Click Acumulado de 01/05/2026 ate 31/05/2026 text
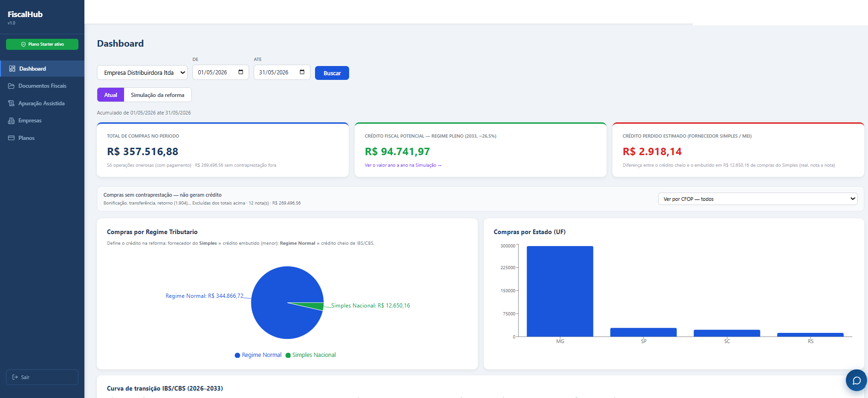 click(144, 113)
